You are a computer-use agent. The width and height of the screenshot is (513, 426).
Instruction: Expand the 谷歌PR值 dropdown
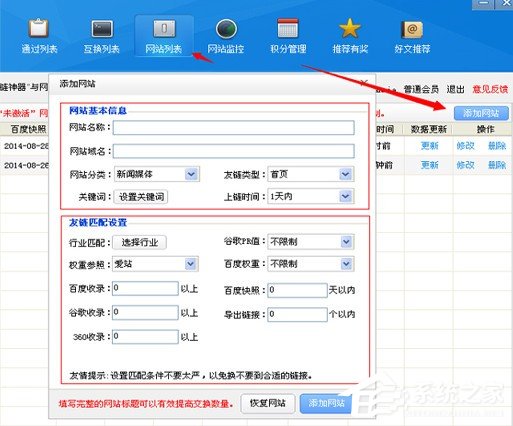(x=346, y=242)
